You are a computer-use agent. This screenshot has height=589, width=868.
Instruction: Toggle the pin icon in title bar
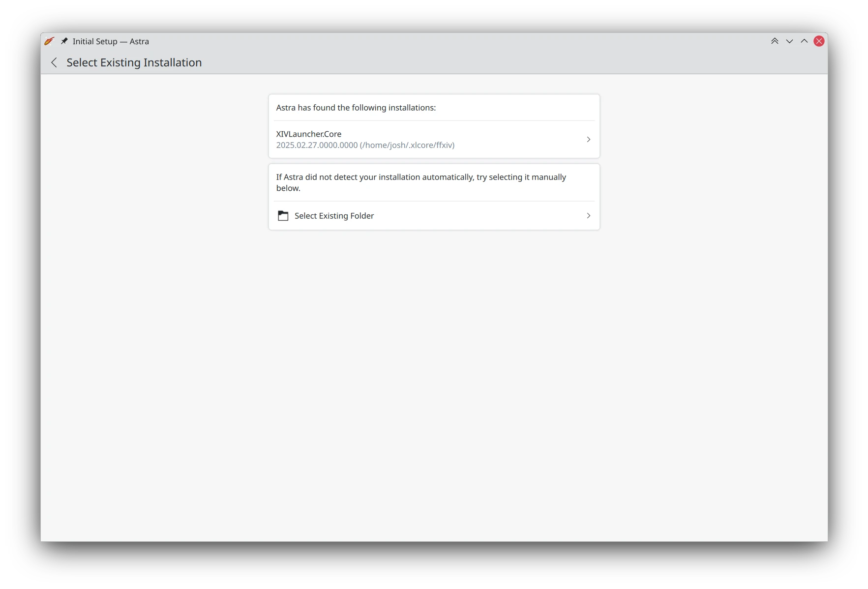pyautogui.click(x=64, y=41)
